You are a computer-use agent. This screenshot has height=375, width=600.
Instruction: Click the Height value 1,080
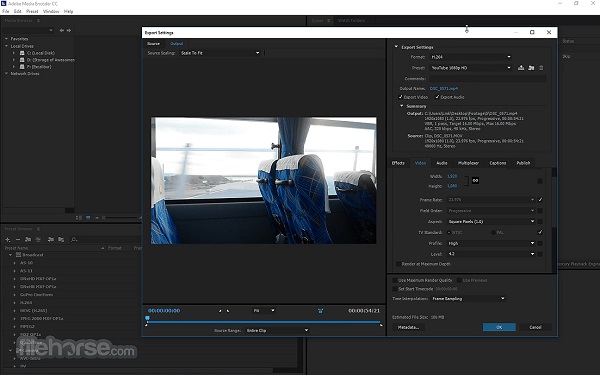coord(452,186)
